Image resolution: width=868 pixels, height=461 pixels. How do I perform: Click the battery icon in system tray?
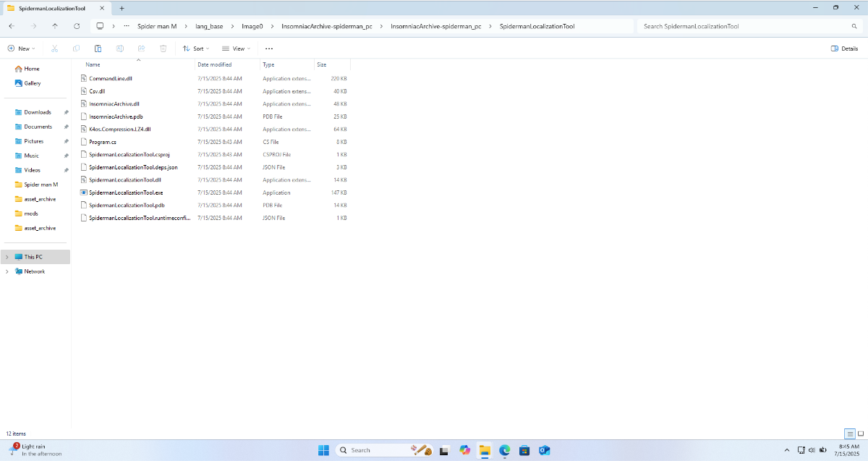(824, 450)
